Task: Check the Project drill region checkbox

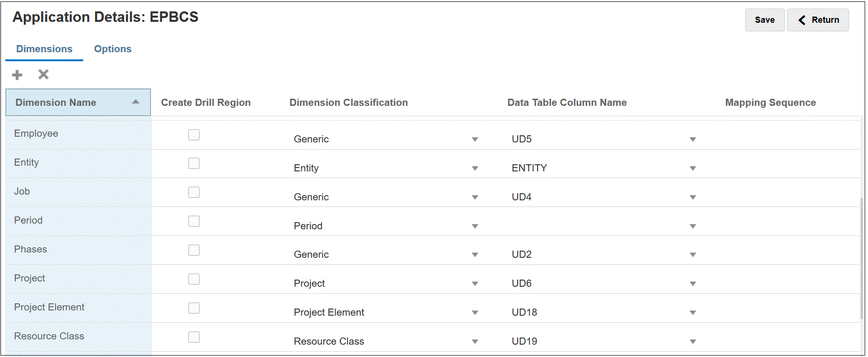Action: (194, 279)
